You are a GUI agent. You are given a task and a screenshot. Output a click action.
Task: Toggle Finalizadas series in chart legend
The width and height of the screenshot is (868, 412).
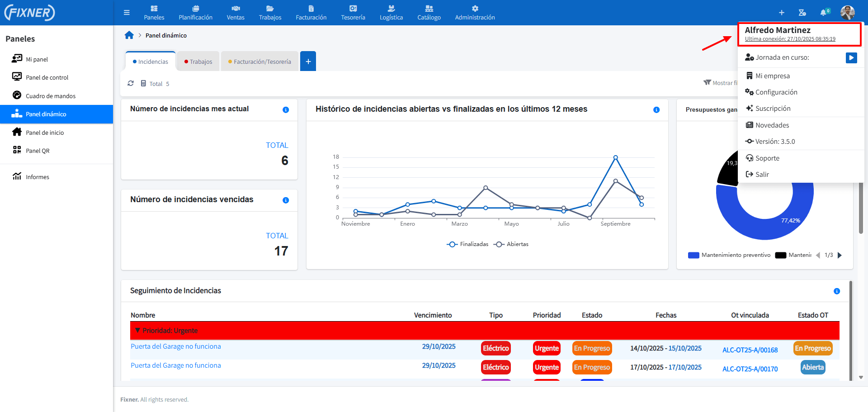click(x=468, y=244)
